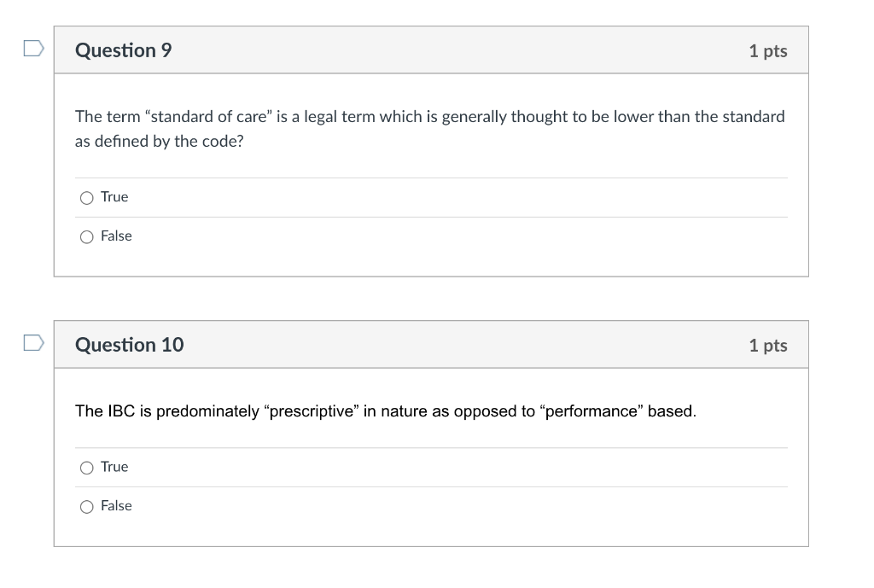
Task: Flag Question 9 for later review
Action: (x=34, y=49)
